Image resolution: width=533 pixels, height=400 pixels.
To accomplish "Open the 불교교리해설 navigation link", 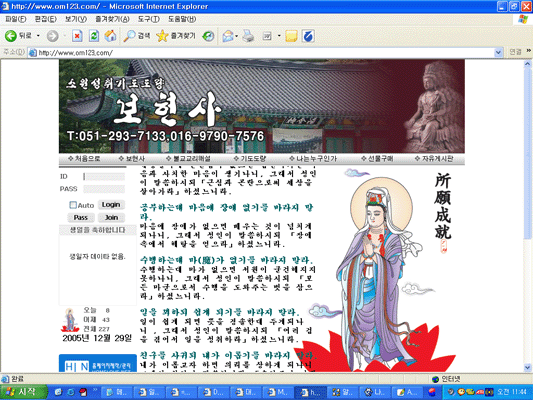I will (188, 158).
